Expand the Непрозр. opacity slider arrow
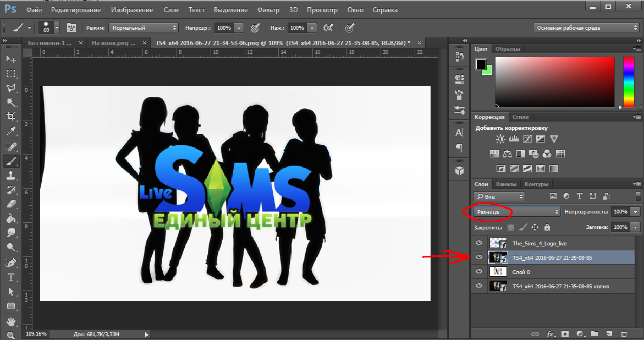This screenshot has height=340, width=644. coord(239,28)
